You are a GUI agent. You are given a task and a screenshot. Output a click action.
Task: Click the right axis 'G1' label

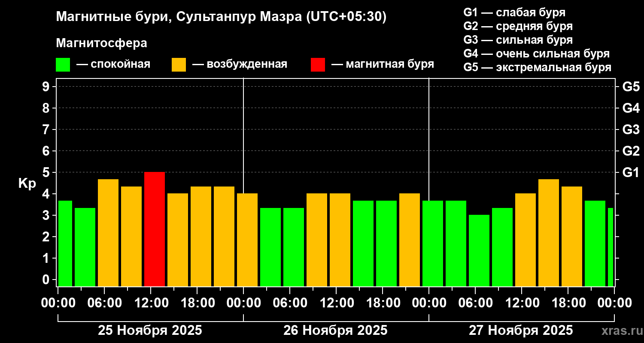pos(631,172)
